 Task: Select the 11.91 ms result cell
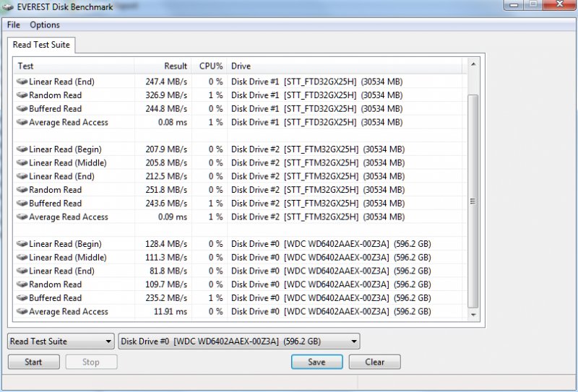pyautogui.click(x=171, y=311)
